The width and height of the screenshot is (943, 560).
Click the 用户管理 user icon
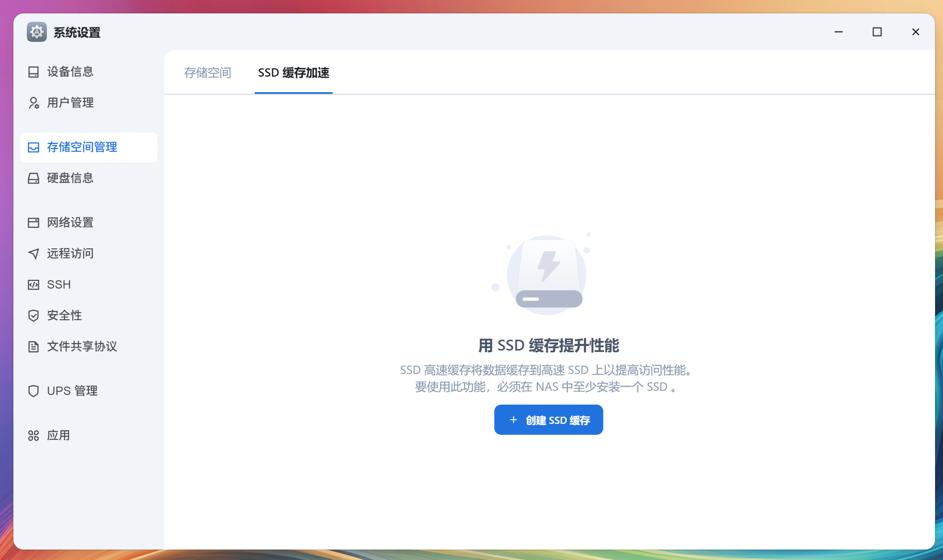[34, 103]
